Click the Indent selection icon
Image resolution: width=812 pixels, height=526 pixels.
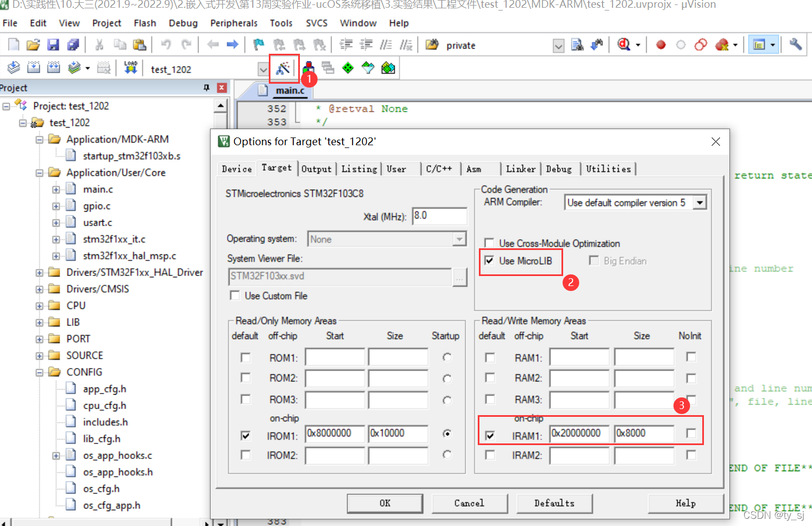click(x=346, y=45)
